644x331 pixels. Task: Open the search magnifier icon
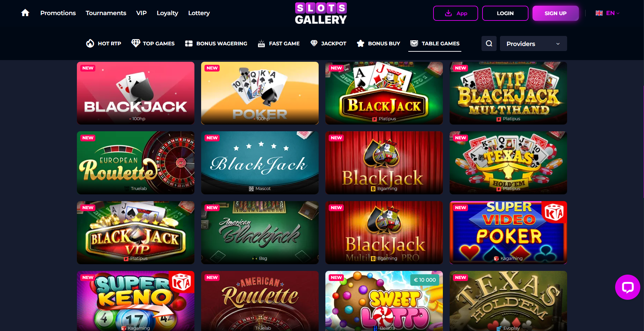point(489,44)
